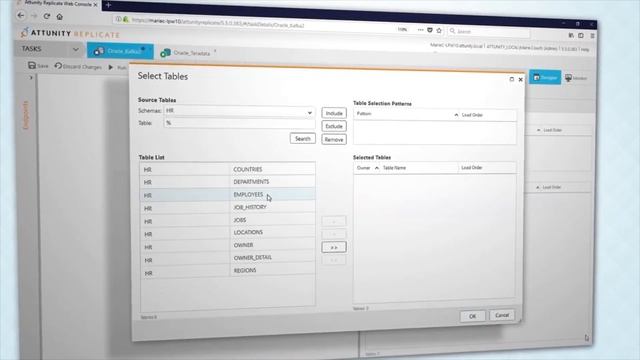Click Cancel in Select Tables dialog

click(502, 315)
